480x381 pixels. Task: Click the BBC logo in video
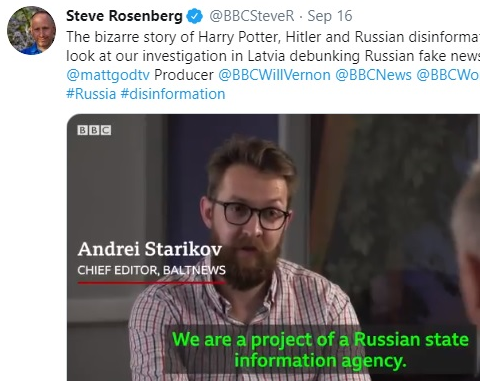click(x=94, y=130)
